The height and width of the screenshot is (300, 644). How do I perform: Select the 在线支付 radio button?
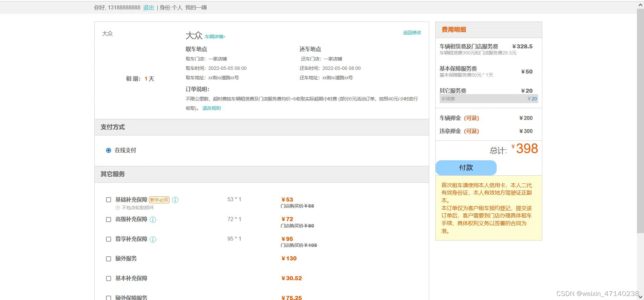click(x=108, y=150)
